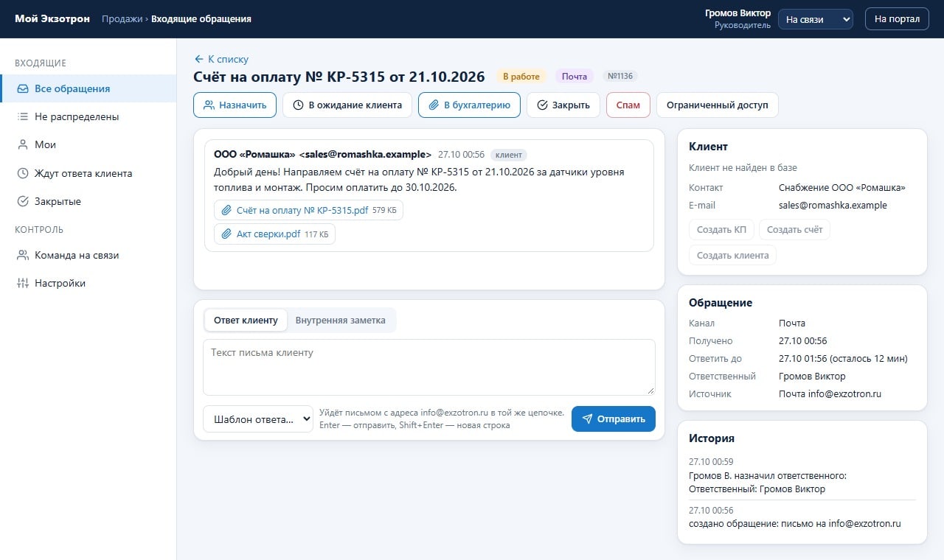
Task: Click into 'Текст письма клиенту' text area
Action: tap(429, 367)
